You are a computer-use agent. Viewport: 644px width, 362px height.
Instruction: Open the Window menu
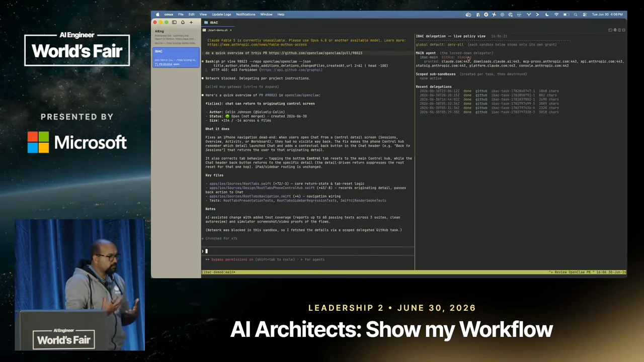pos(266,14)
